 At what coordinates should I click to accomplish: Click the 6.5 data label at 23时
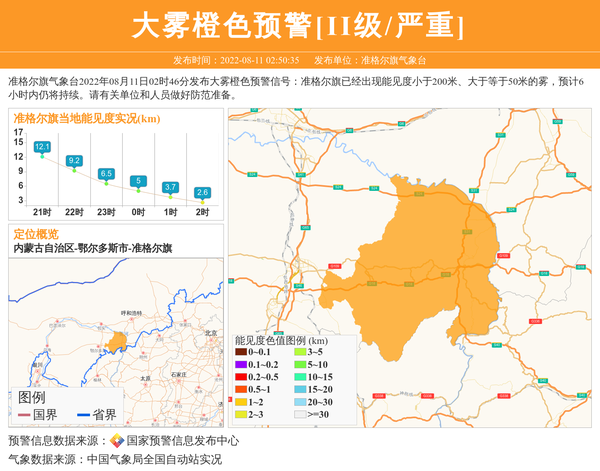click(106, 173)
